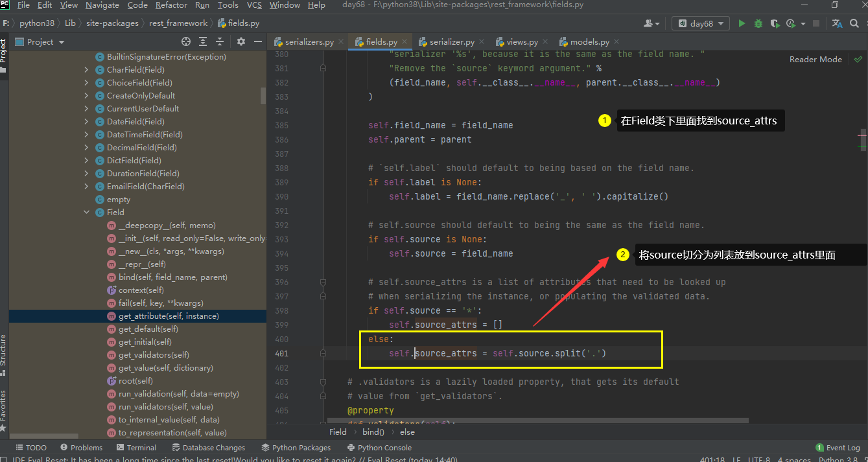Toggle Project tool window sidebar button
Viewport: 868px width, 462px height.
[4, 55]
